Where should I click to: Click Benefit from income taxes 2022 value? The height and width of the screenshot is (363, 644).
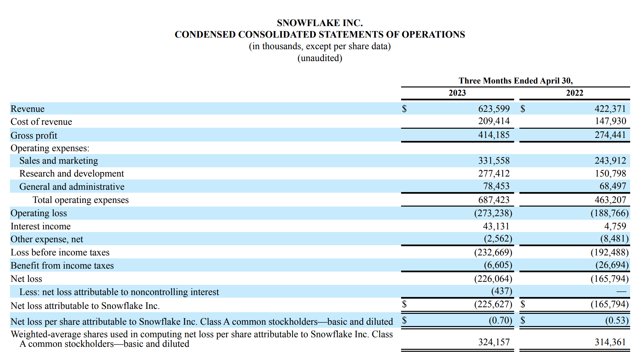point(612,265)
